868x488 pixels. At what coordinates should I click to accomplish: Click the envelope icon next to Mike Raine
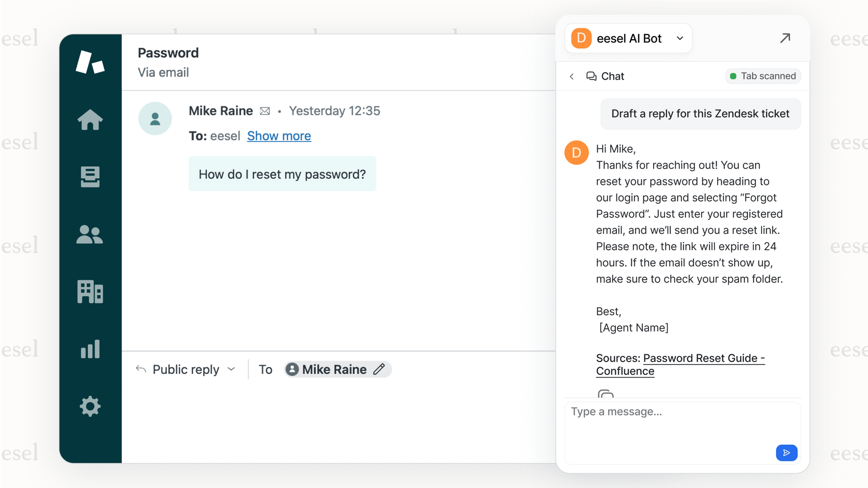point(265,111)
